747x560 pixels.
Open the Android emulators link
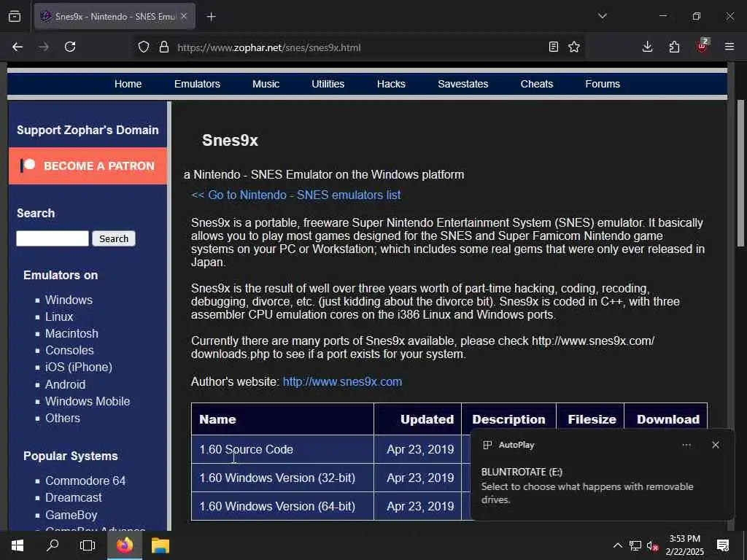[65, 384]
